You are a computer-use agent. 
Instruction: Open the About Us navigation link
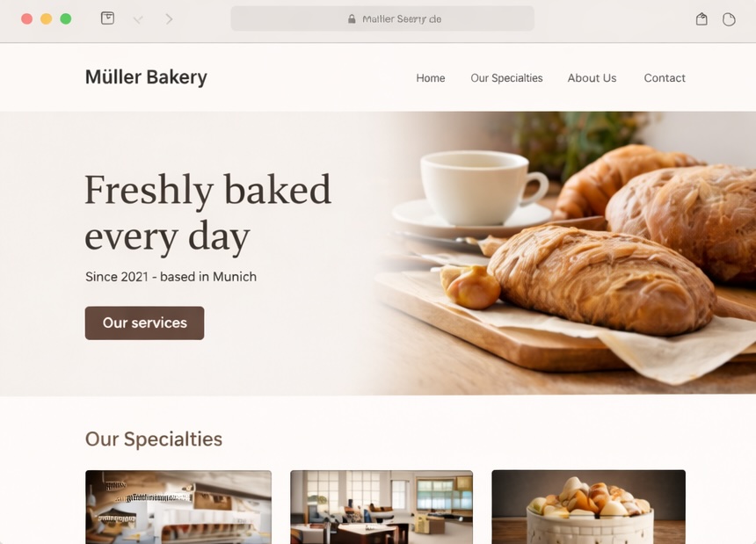coord(592,78)
